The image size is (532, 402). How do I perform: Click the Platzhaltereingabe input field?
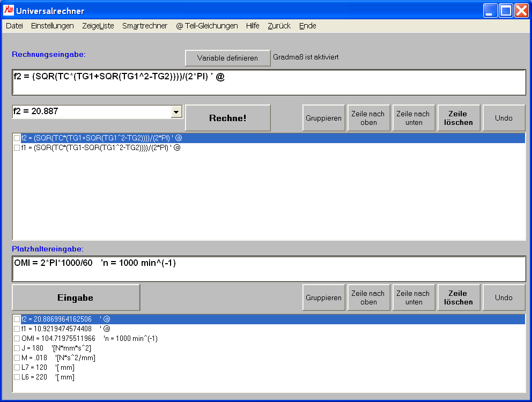pyautogui.click(x=269, y=269)
